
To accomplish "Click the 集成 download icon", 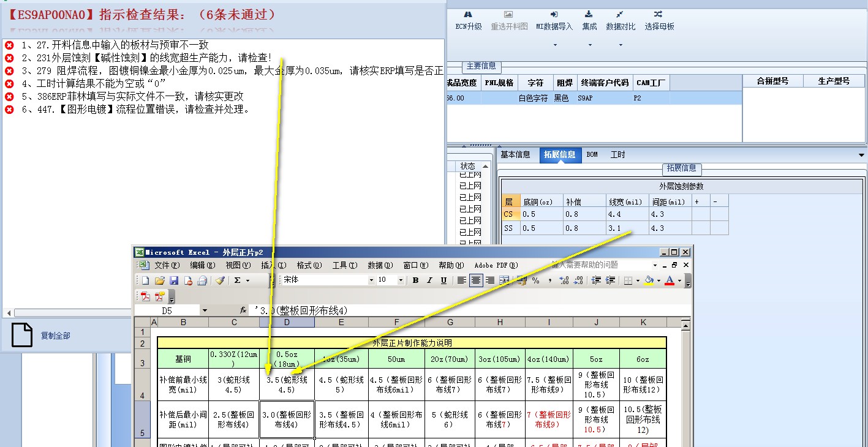I will point(589,14).
